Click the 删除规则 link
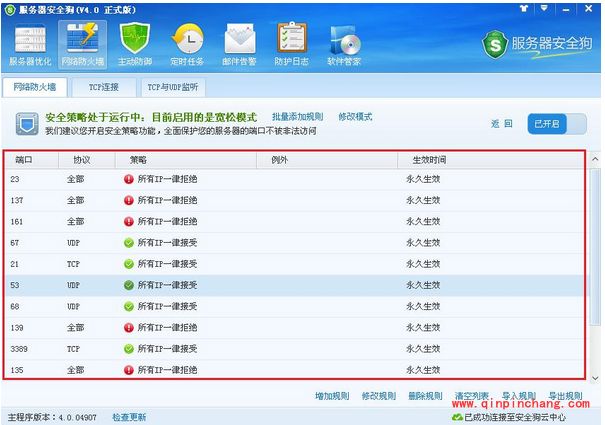 425,396
